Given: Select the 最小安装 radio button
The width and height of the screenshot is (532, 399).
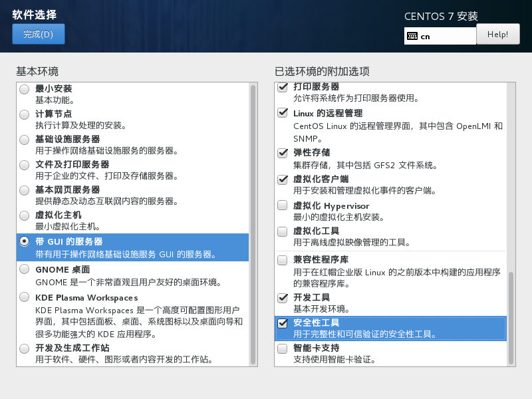Looking at the screenshot, I should (24, 89).
